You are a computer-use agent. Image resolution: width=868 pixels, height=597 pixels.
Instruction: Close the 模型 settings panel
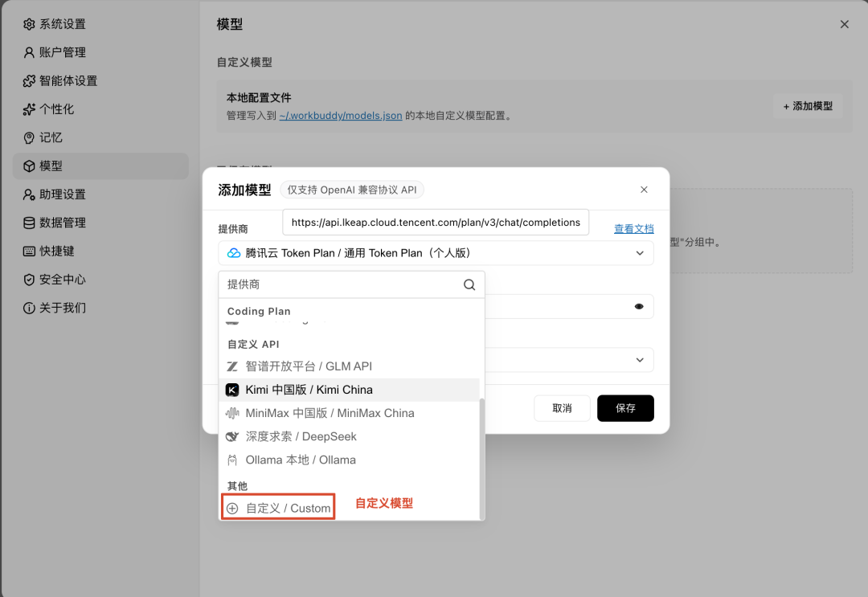[844, 24]
